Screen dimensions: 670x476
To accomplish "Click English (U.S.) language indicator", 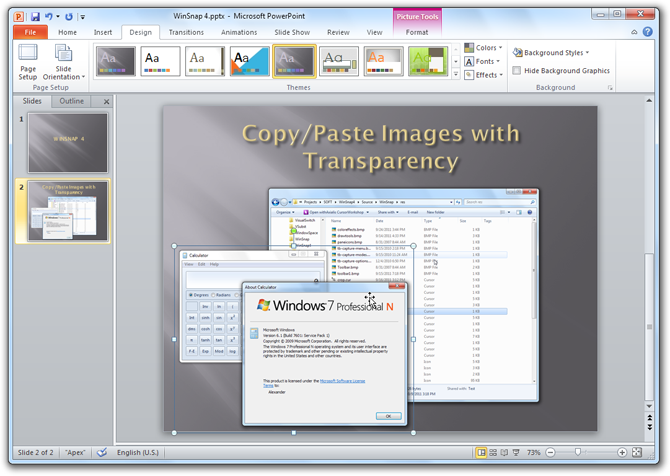I will (x=138, y=452).
